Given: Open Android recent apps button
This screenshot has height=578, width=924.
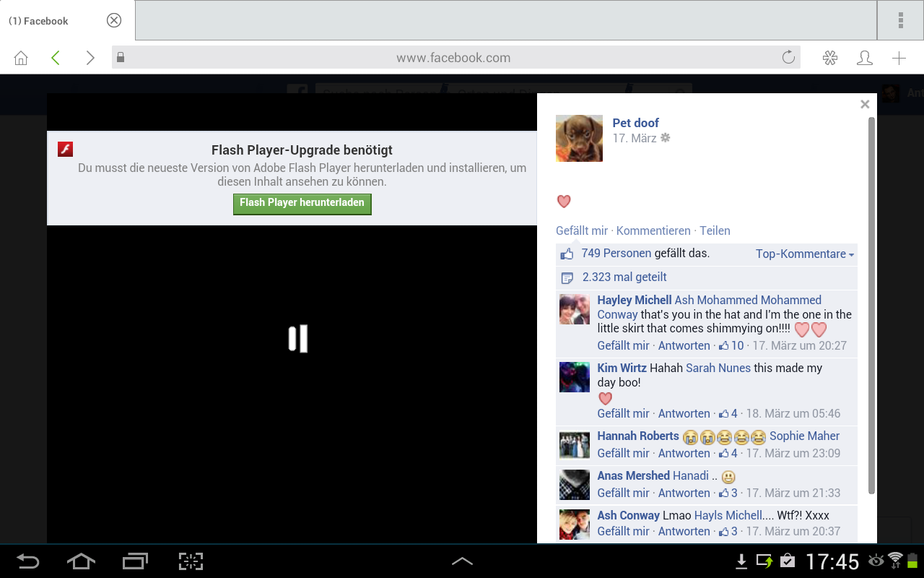Looking at the screenshot, I should tap(135, 561).
